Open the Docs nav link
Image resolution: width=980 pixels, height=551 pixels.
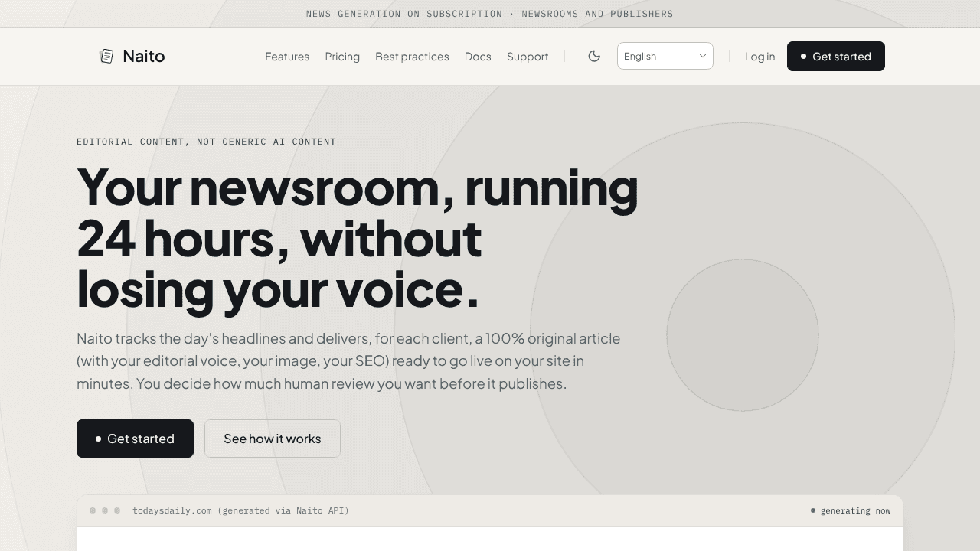point(478,57)
